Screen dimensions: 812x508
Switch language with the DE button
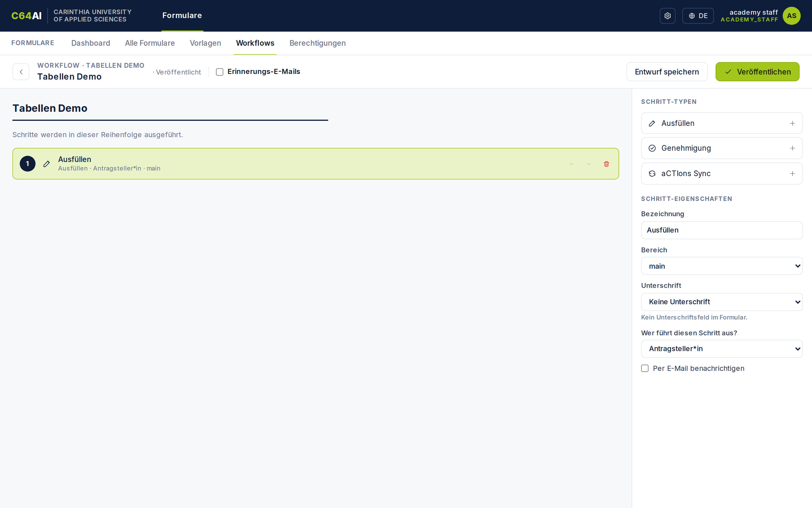[x=698, y=16]
